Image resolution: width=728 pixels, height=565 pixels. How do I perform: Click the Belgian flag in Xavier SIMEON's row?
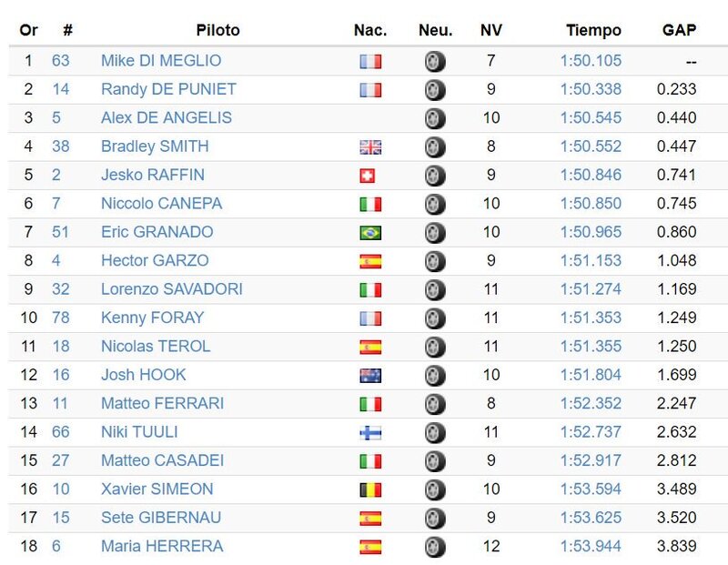click(x=370, y=489)
